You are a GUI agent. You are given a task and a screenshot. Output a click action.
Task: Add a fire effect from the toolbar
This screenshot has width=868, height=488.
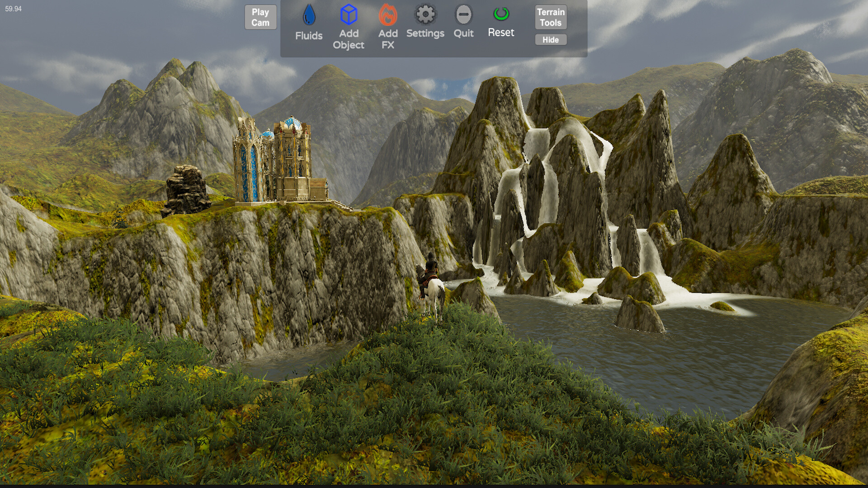[x=388, y=27]
